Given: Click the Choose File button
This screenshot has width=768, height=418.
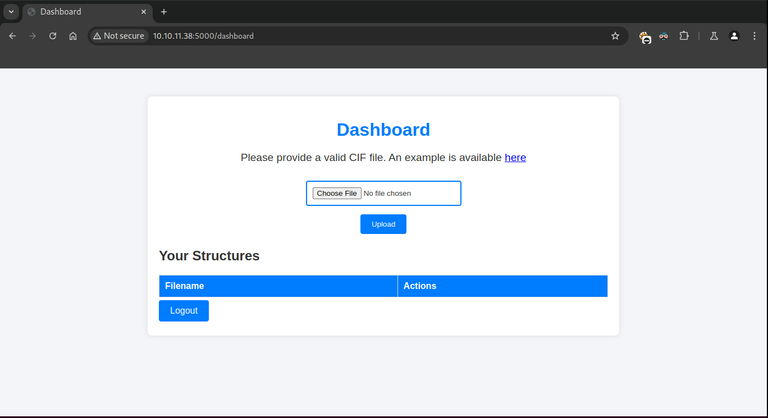Looking at the screenshot, I should [336, 193].
